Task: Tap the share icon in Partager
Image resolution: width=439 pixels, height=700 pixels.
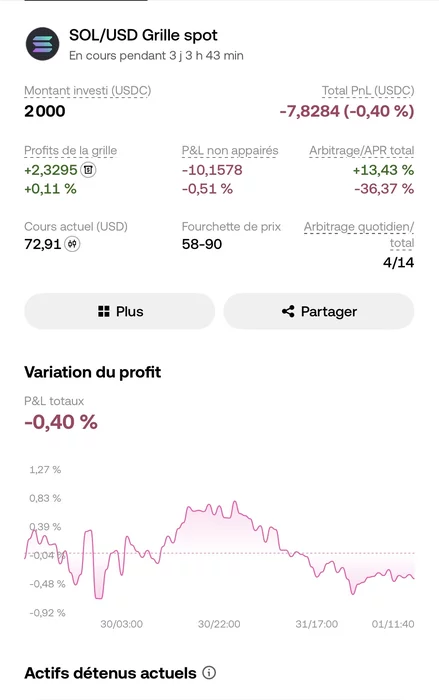Action: click(288, 311)
